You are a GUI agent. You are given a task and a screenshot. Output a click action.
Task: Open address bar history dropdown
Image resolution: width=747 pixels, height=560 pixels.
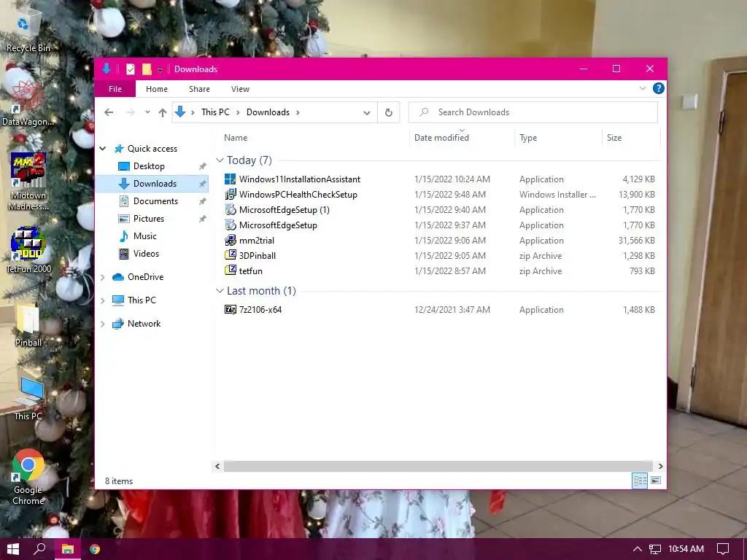[366, 113]
